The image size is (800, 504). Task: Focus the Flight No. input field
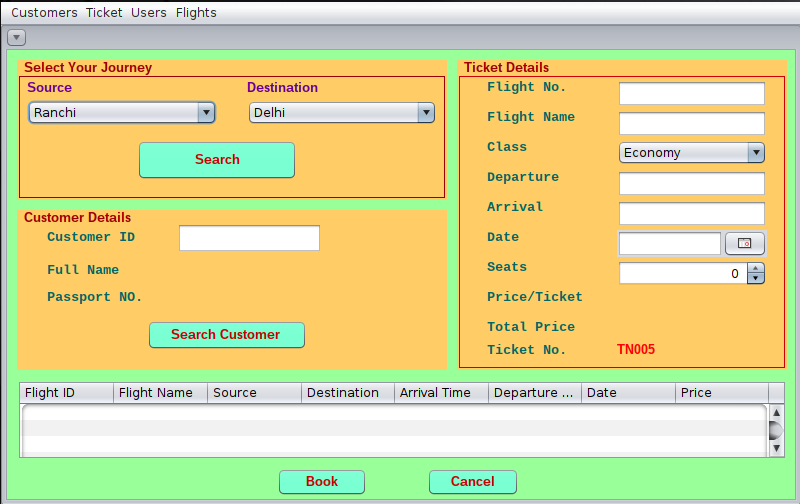(692, 93)
